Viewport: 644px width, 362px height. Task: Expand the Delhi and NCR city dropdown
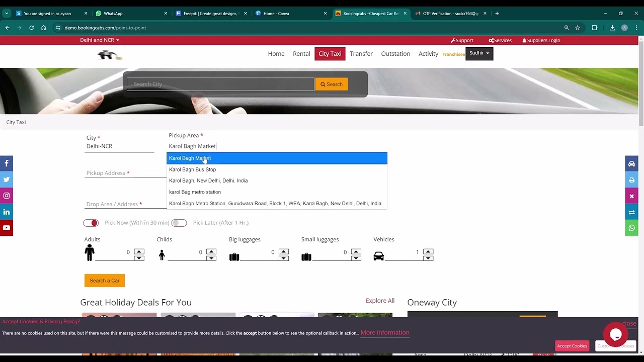[x=100, y=40]
